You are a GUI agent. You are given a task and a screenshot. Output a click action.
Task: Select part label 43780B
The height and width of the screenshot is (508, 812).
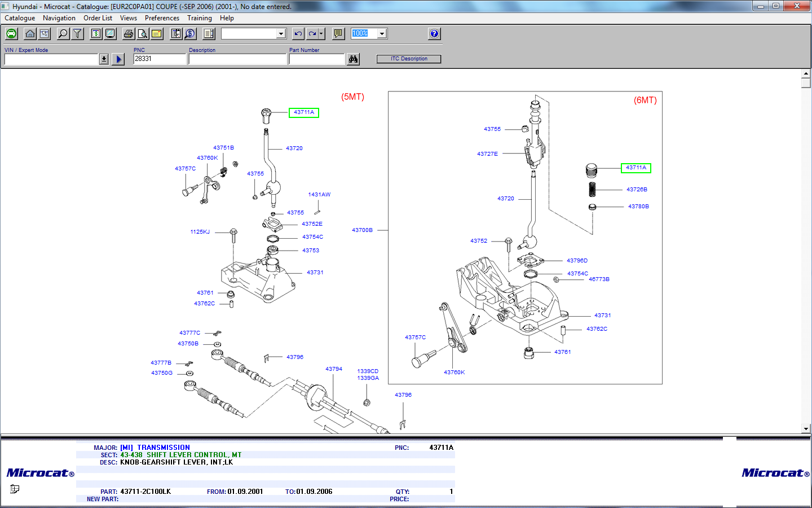(x=638, y=207)
